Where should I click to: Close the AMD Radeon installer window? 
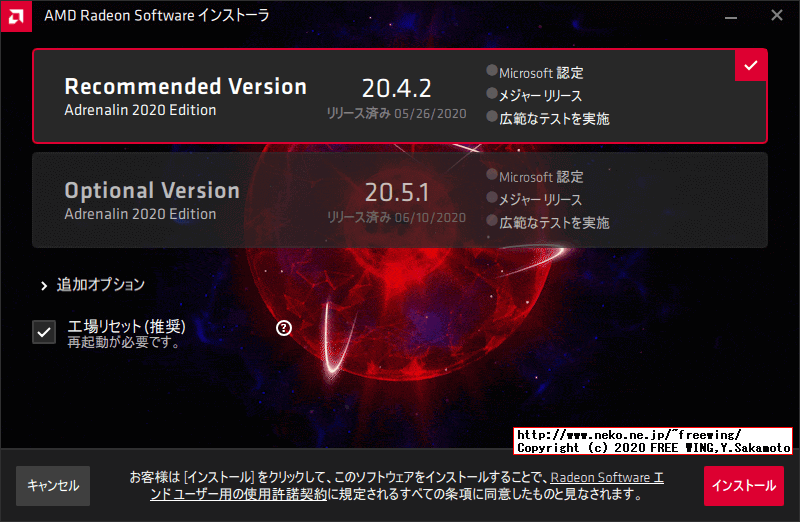[777, 15]
